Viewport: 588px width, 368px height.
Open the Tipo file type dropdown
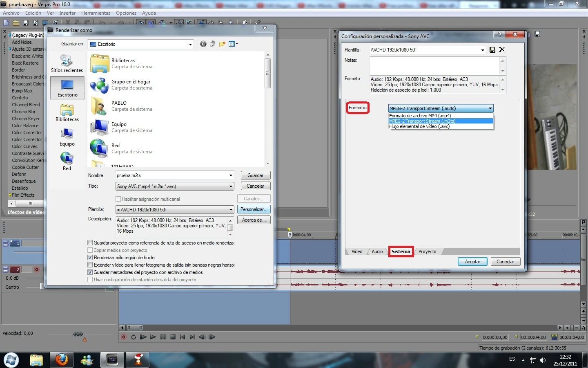click(x=231, y=186)
